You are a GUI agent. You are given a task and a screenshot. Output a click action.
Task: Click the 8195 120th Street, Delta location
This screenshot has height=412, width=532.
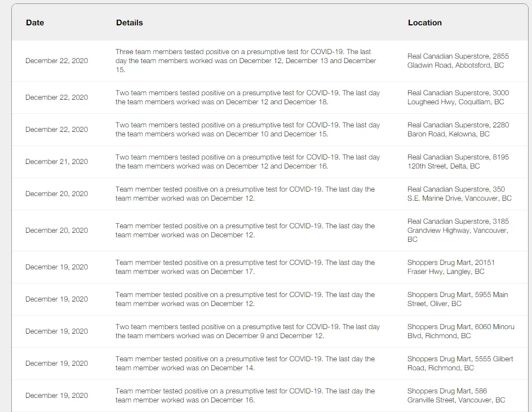(x=458, y=162)
